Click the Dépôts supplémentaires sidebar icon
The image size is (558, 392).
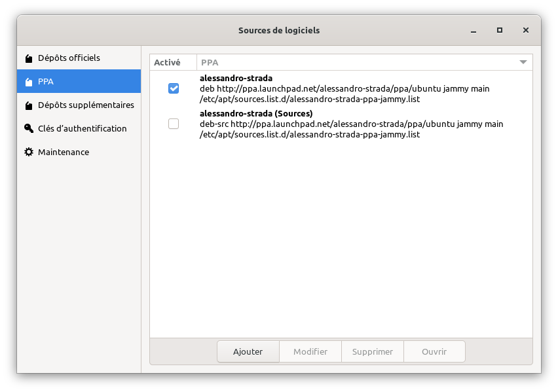(x=28, y=105)
